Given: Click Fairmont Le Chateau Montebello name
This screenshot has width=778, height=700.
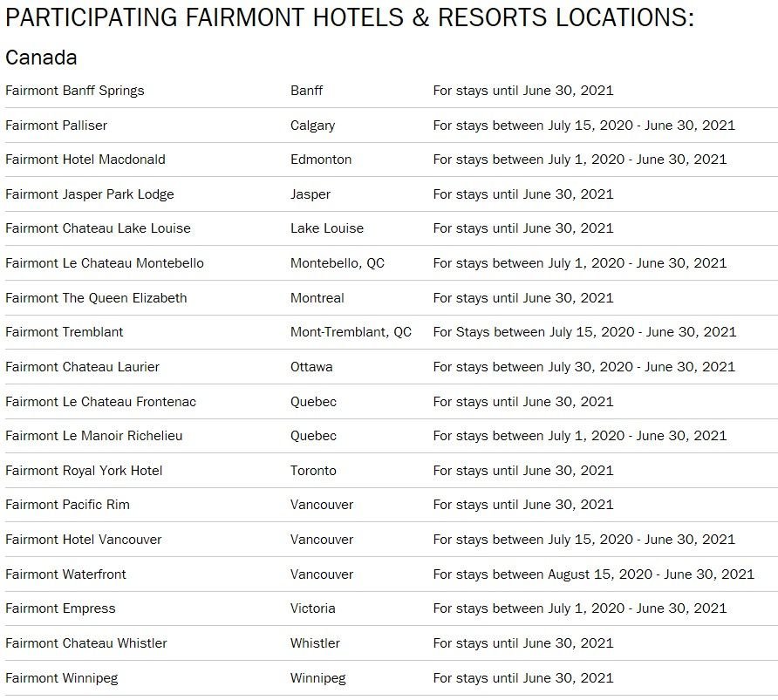Looking at the screenshot, I should [x=105, y=263].
